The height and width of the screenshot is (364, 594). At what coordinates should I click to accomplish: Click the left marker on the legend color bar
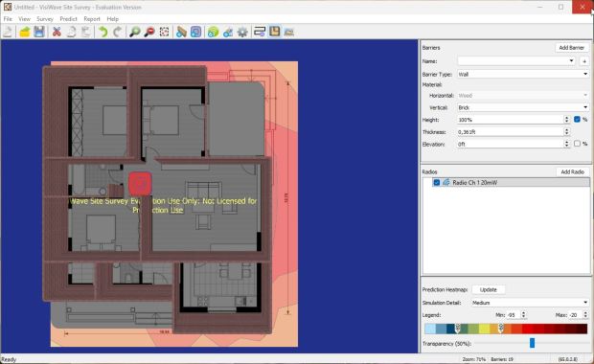(458, 329)
